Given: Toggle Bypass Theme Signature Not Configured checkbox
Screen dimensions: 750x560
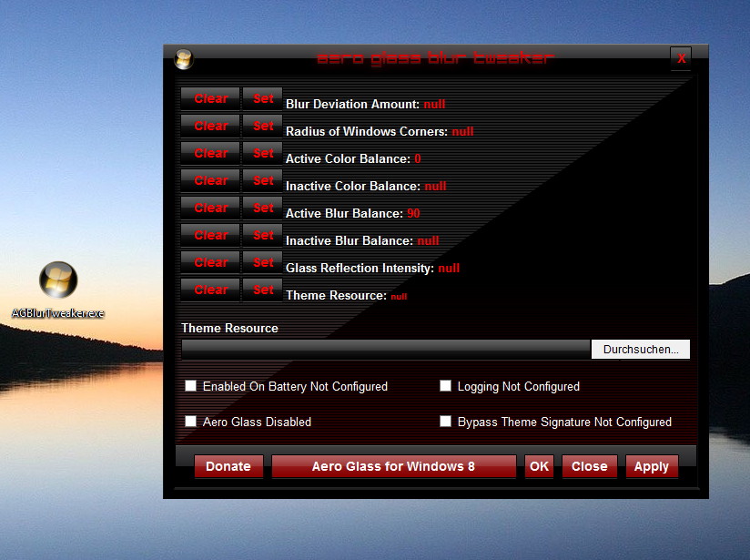Looking at the screenshot, I should click(x=445, y=422).
